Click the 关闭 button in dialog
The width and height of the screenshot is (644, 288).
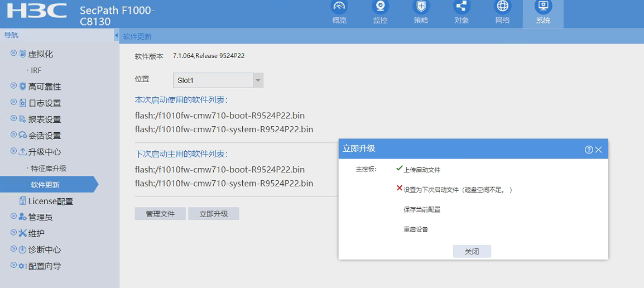click(472, 251)
